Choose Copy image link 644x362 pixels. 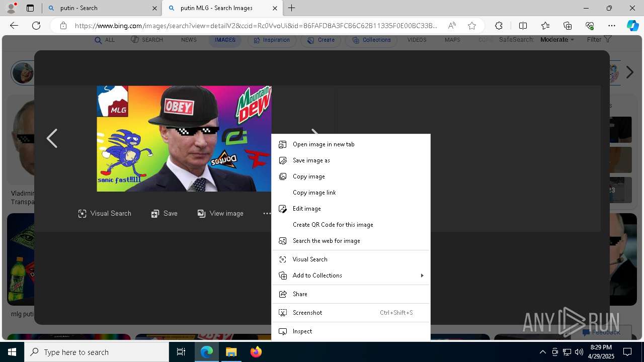pyautogui.click(x=351, y=193)
